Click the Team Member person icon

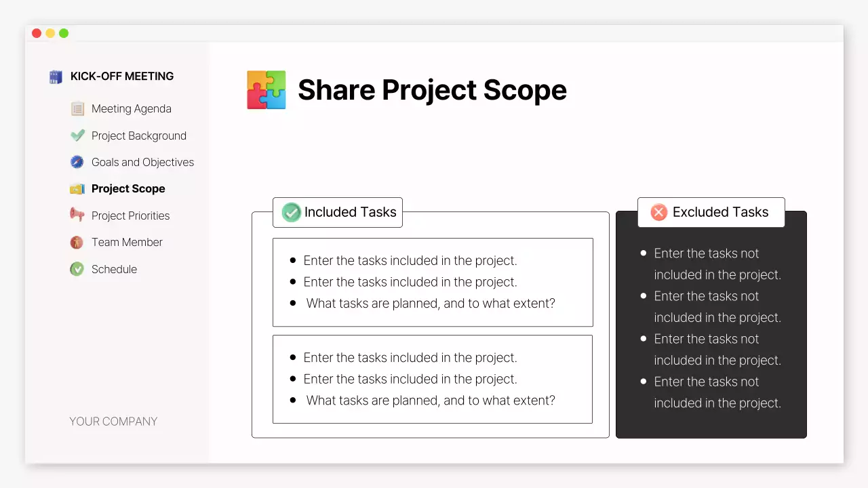(x=77, y=242)
